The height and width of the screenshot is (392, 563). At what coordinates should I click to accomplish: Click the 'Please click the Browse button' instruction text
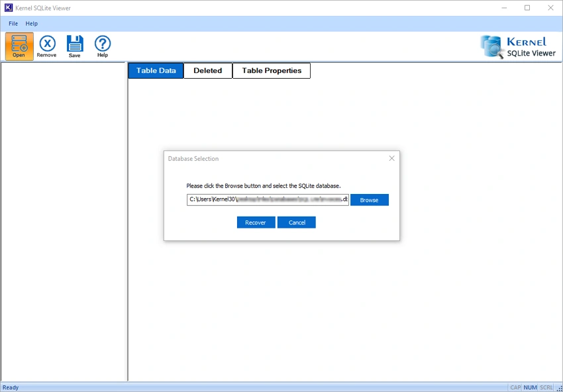tap(263, 186)
